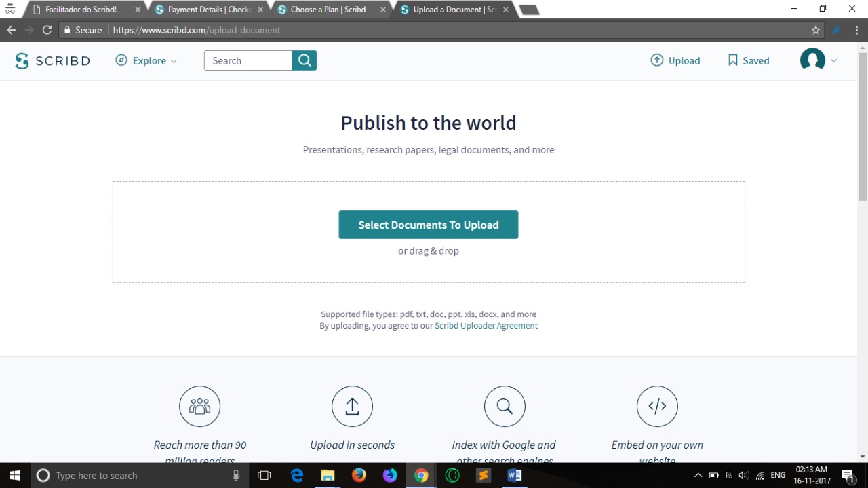Click the user profile avatar
This screenshot has width=868, height=488.
(812, 60)
